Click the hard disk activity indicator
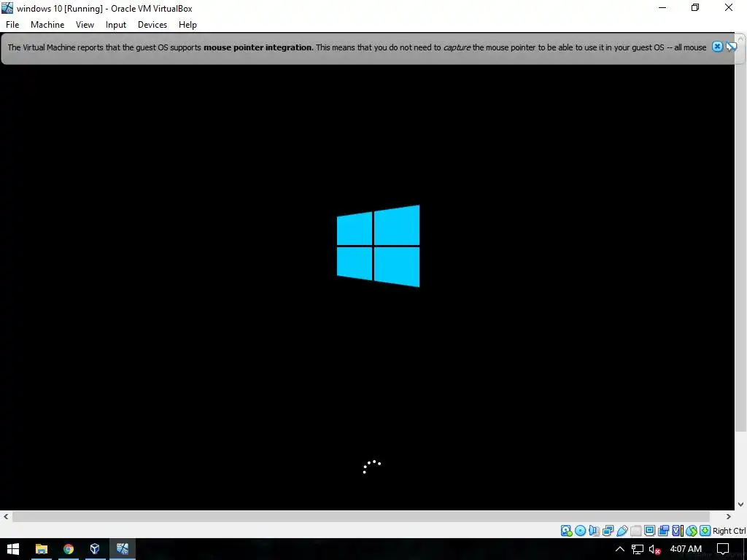 566,531
